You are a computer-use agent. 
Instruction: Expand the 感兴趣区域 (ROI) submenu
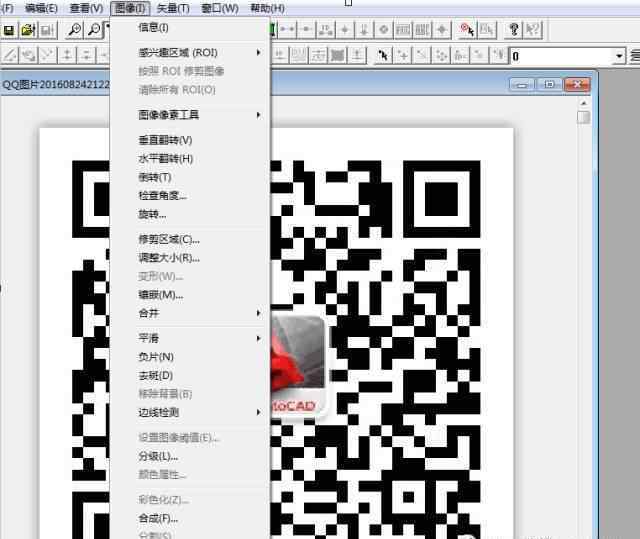189,53
